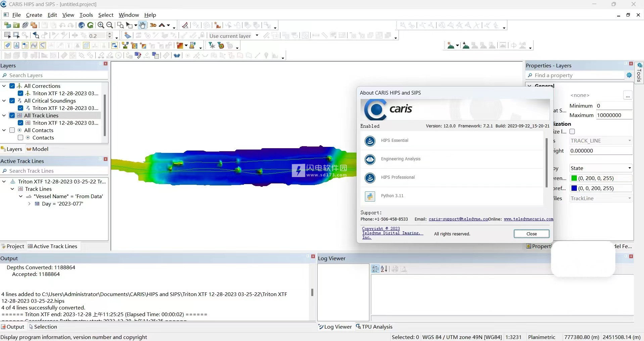Open the Tools menu
Viewport: 644px width, 341px height.
[x=86, y=15]
